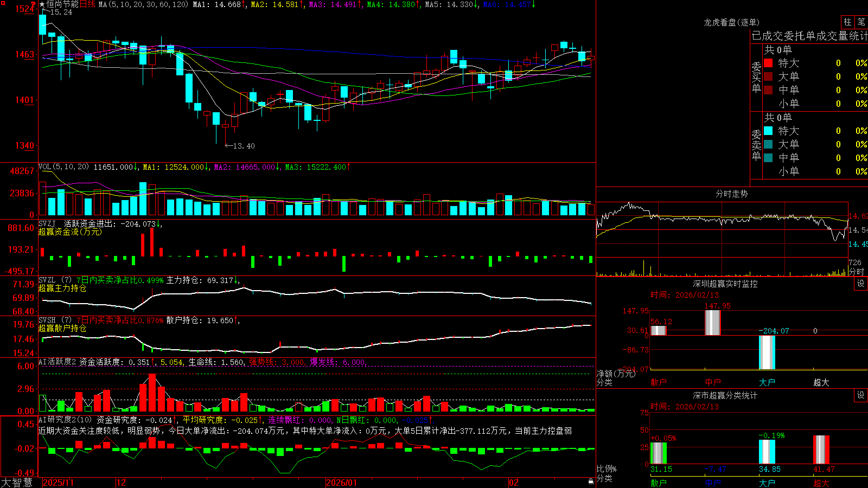868x488 pixels.
Task: Click the 02 month marker on the axis
Action: pyautogui.click(x=514, y=483)
